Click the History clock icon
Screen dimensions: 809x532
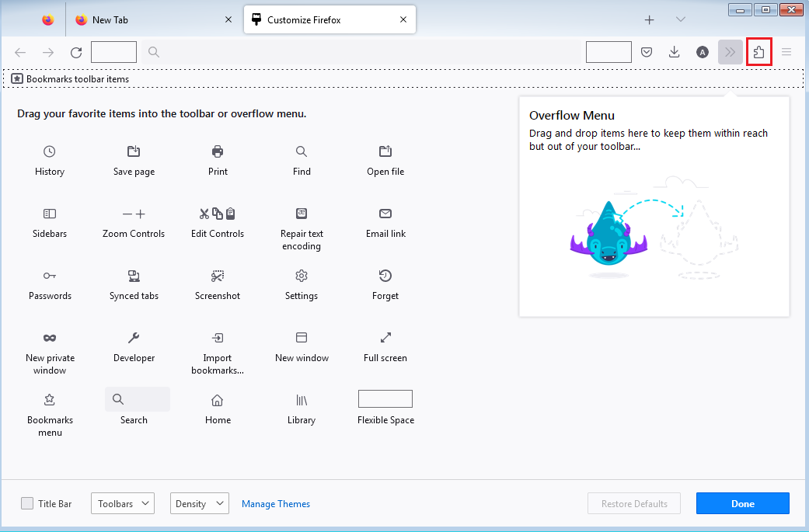click(x=50, y=151)
